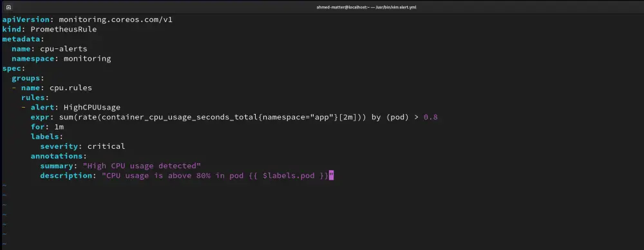This screenshot has height=250, width=644.
Task: Click the metadata key
Action: click(21, 39)
